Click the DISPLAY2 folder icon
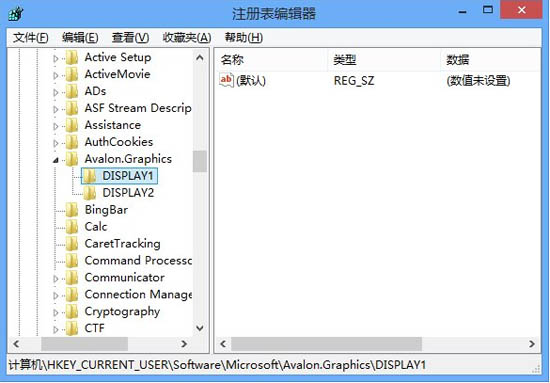 [90, 193]
